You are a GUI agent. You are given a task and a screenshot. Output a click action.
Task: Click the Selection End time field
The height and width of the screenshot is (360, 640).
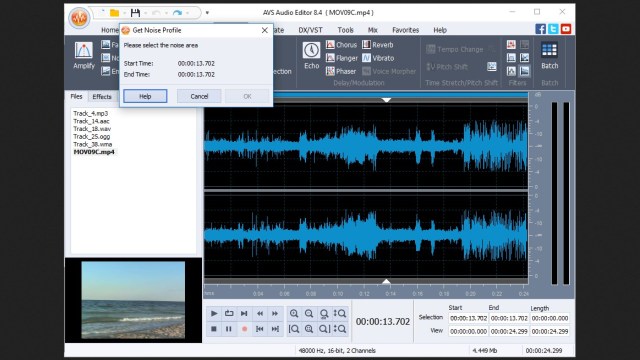(x=509, y=318)
